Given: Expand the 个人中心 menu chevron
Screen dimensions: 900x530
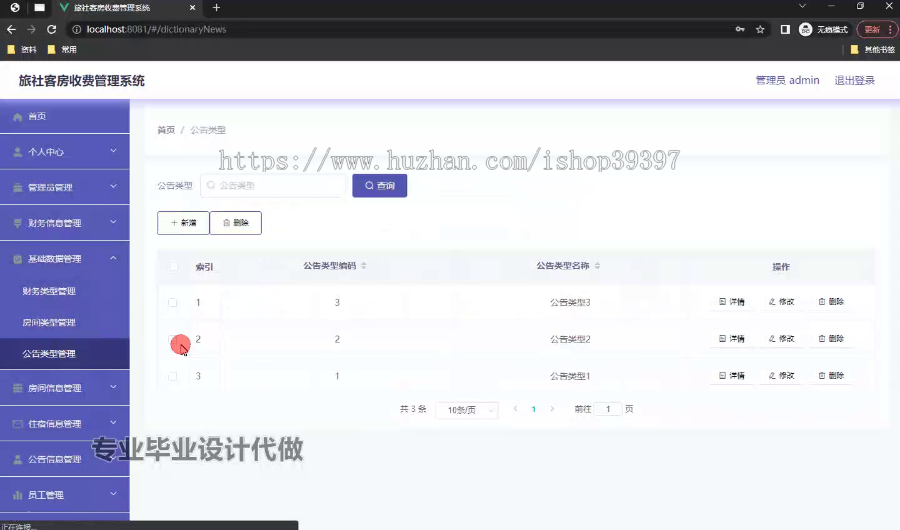Looking at the screenshot, I should [113, 151].
